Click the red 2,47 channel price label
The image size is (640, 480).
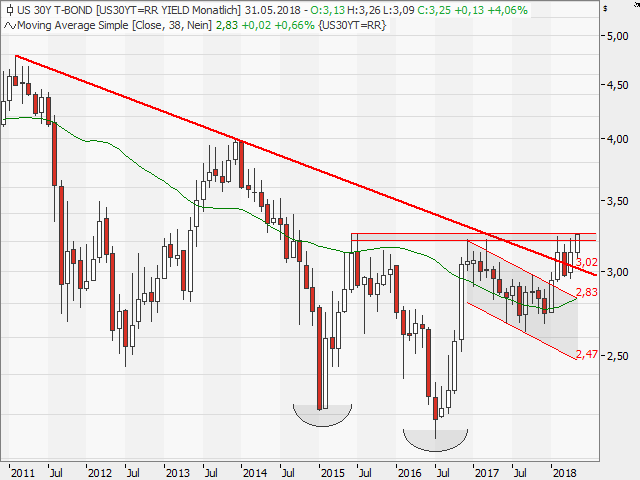pyautogui.click(x=587, y=354)
